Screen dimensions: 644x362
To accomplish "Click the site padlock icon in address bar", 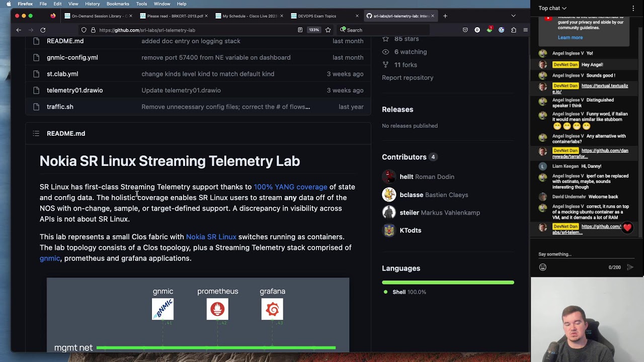I will point(93,30).
